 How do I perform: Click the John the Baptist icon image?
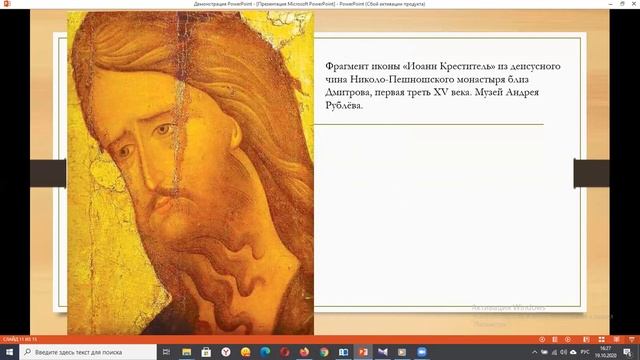pos(191,173)
